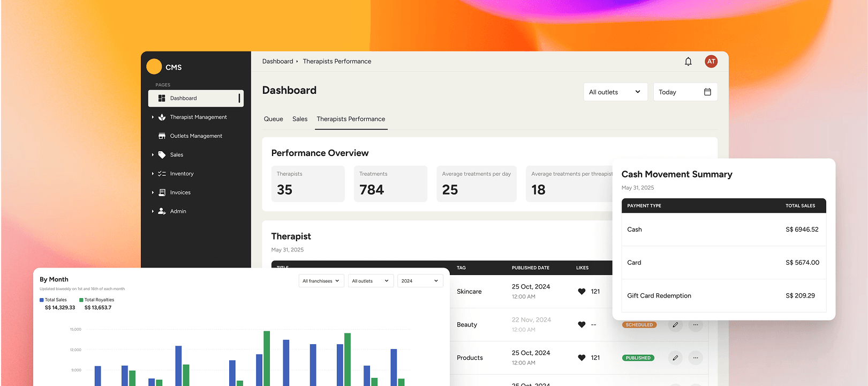Click the TAG column header
The image size is (868, 386).
[x=461, y=268]
